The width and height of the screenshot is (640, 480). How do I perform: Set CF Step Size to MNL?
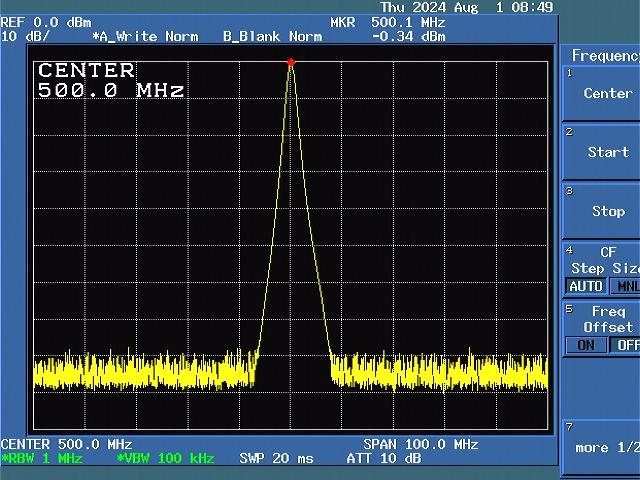[625, 286]
